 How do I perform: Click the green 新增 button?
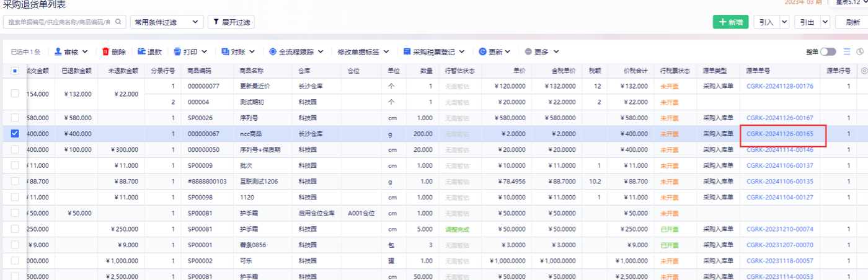[730, 22]
